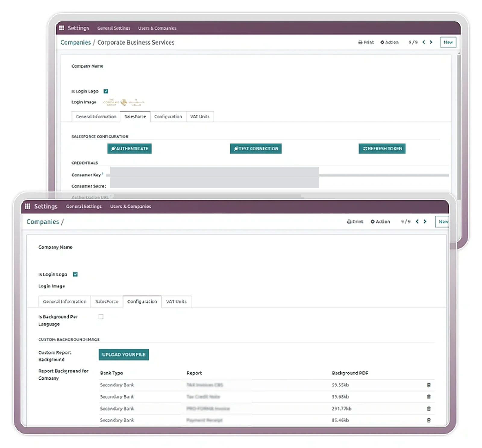Click Companies breadcrumb in back window
The image size is (482, 448).
pos(75,43)
